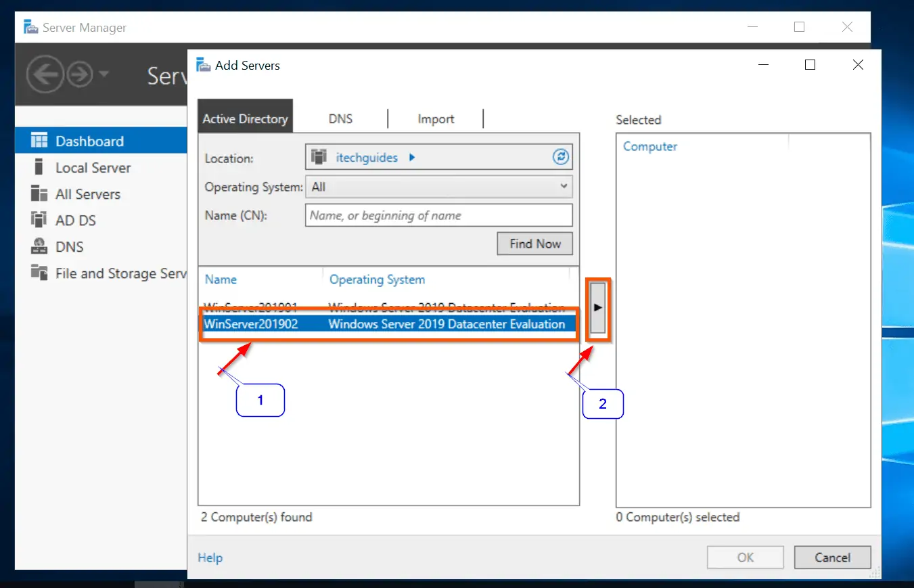Click the Cancel button
This screenshot has width=914, height=588.
[x=832, y=558]
